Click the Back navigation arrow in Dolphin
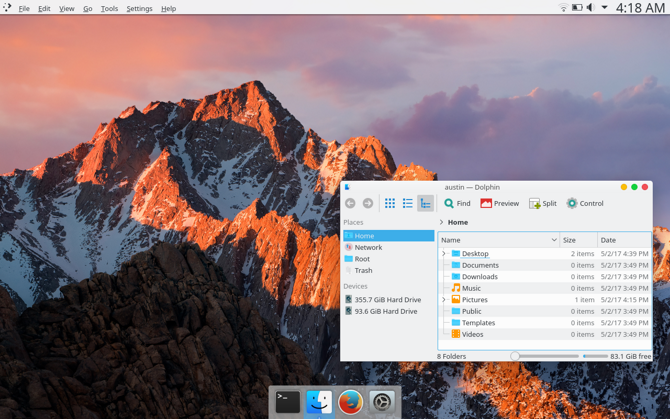670x419 pixels. (x=350, y=203)
